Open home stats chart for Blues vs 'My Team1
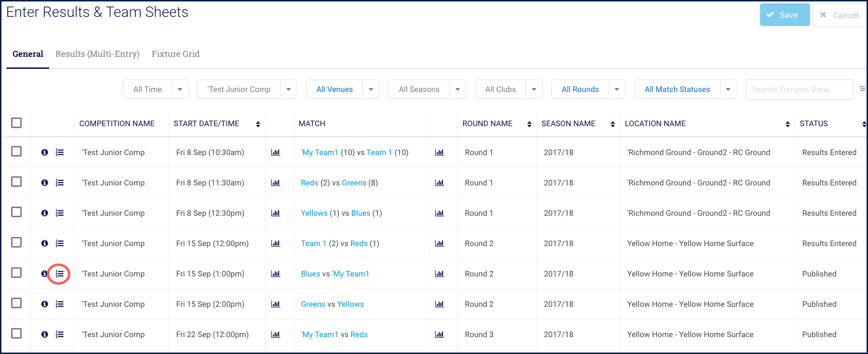Image resolution: width=868 pixels, height=354 pixels. coord(276,274)
